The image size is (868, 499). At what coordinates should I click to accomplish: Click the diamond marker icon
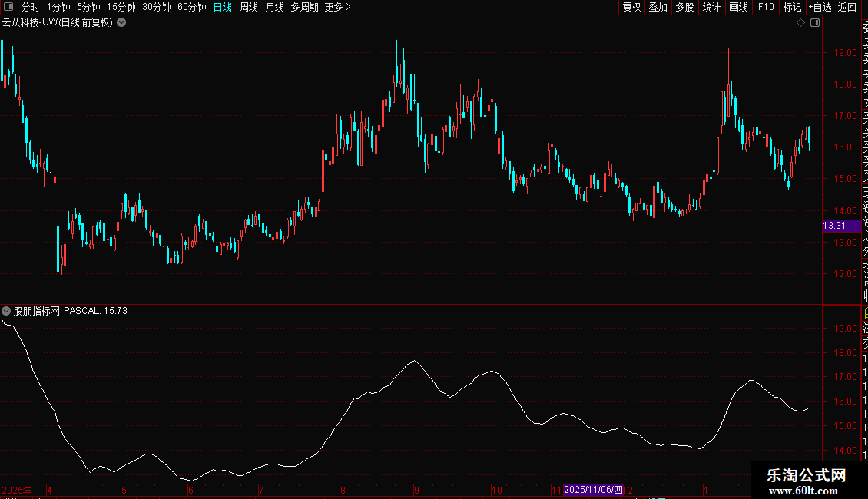800,23
